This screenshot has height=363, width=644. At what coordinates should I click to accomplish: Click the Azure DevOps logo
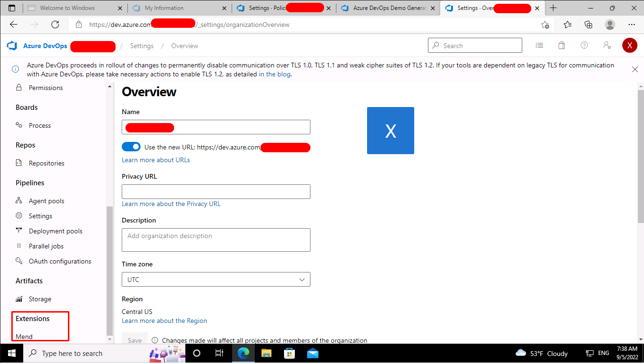[11, 45]
